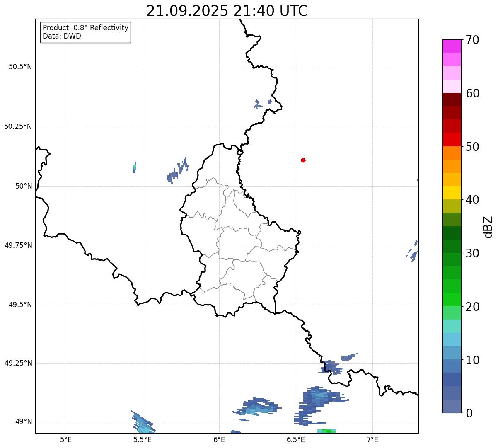Click the longitude label "5°E"
498x448 pixels.
point(66,439)
